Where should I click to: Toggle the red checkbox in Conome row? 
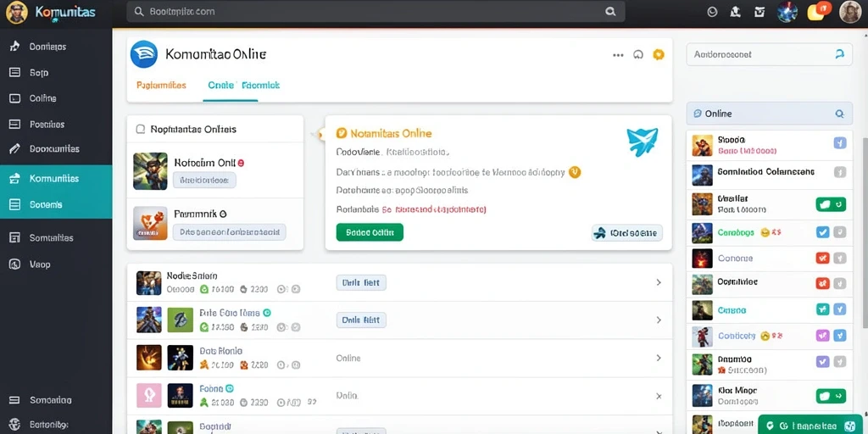pyautogui.click(x=823, y=258)
